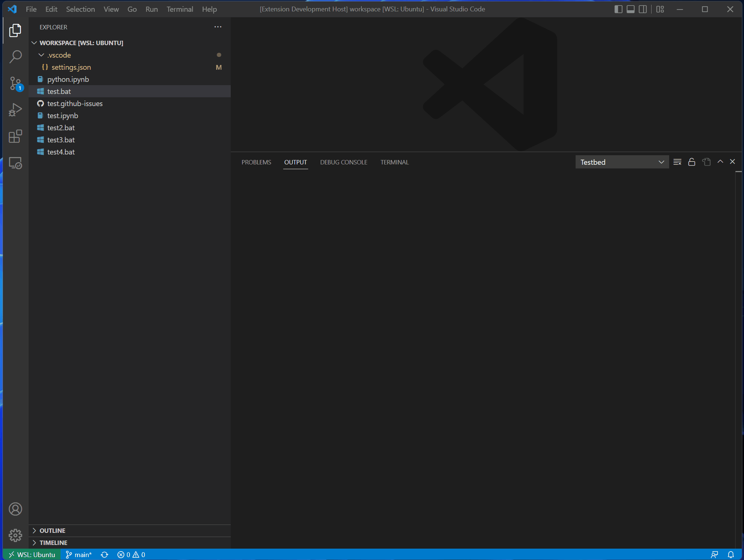Image resolution: width=744 pixels, height=560 pixels.
Task: Open the Search view
Action: pos(15,57)
